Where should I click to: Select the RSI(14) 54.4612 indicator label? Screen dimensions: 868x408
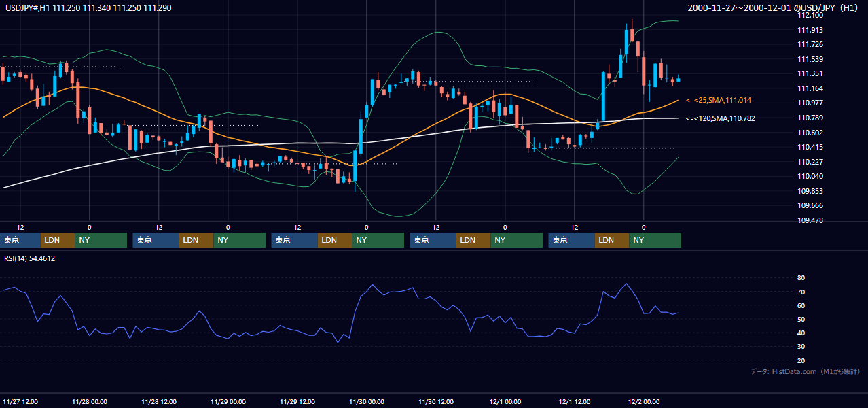click(x=30, y=258)
